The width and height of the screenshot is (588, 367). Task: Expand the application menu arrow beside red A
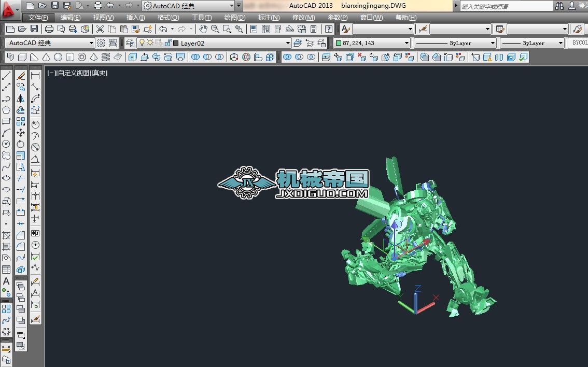point(17,9)
